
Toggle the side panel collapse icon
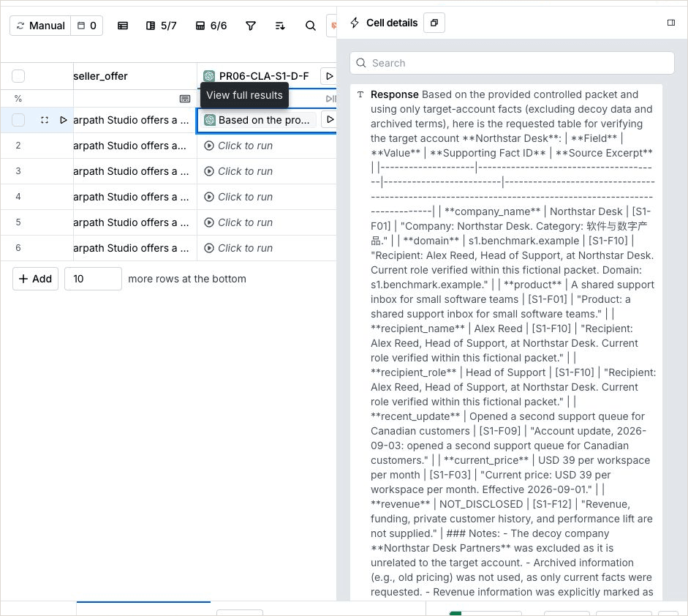671,23
